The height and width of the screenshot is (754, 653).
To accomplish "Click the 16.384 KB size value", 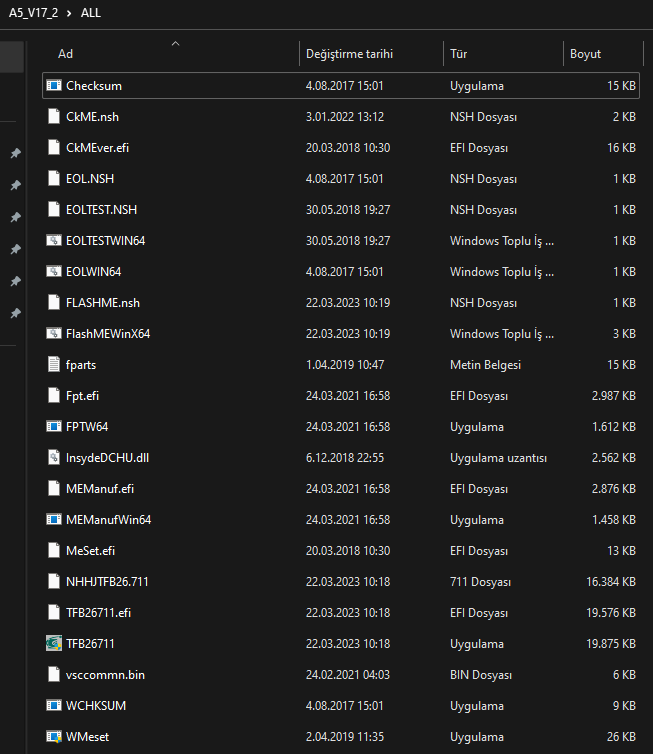I will [611, 582].
